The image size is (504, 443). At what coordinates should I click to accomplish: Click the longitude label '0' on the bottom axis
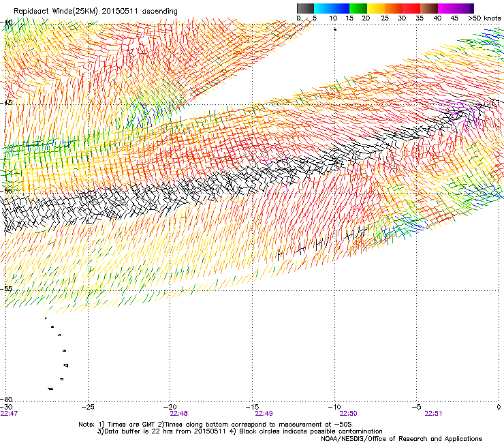[499, 408]
